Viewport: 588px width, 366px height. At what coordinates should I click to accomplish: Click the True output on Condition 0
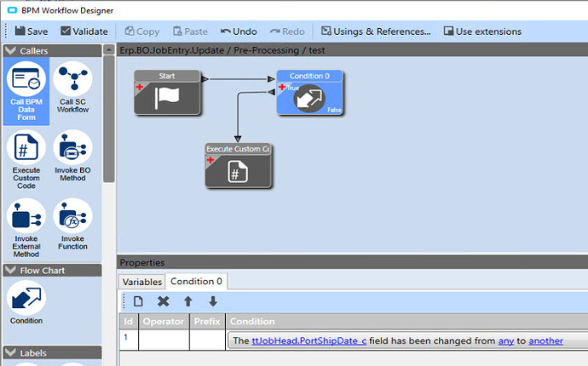click(x=293, y=88)
